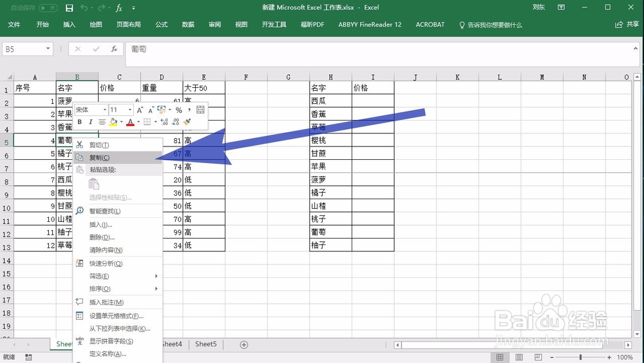Increase decimal places in mini toolbar

164,122
